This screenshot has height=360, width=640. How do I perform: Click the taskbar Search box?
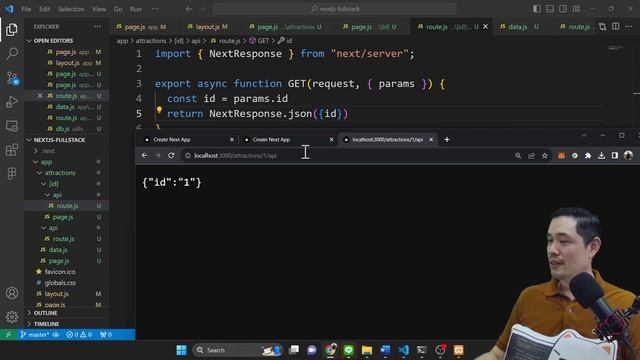tap(238, 350)
